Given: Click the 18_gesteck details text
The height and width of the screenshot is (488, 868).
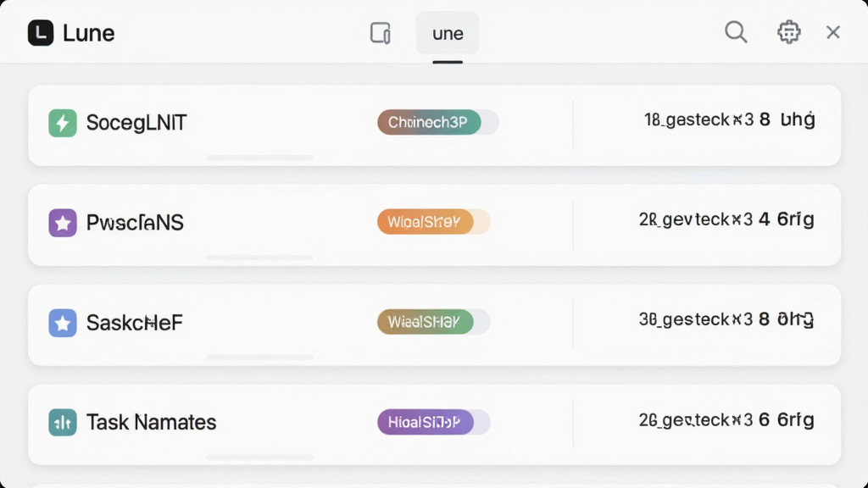Looking at the screenshot, I should tap(730, 119).
